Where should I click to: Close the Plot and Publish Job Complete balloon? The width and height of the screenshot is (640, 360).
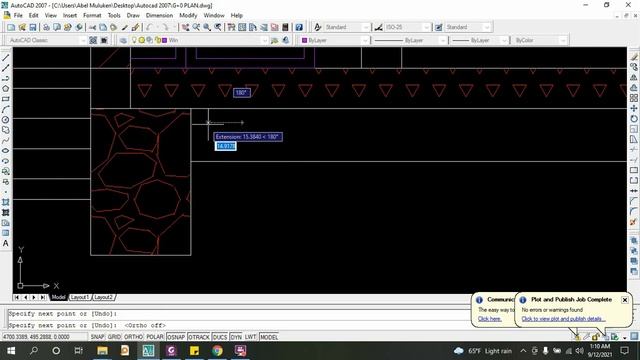click(624, 300)
